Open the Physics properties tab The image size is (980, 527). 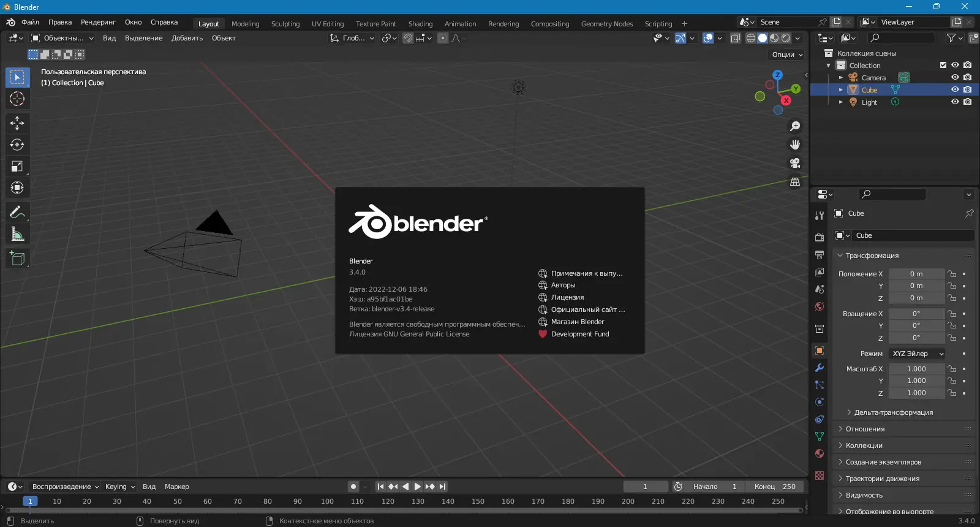pyautogui.click(x=820, y=402)
